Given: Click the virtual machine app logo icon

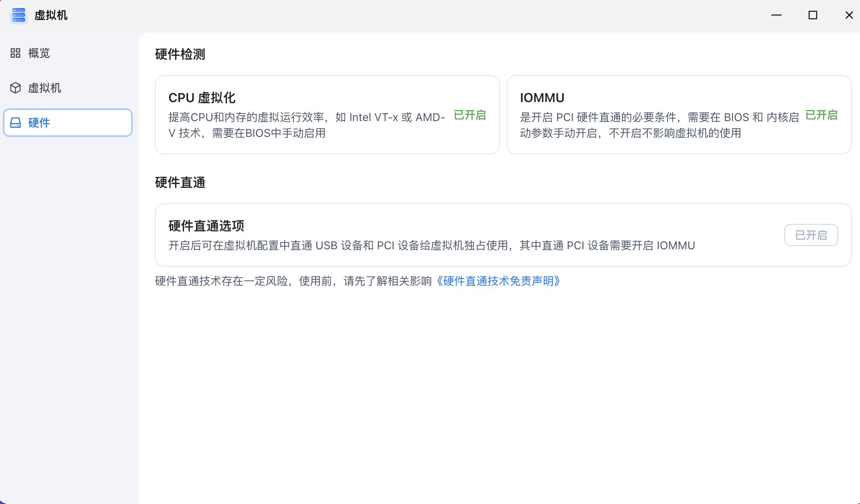Looking at the screenshot, I should point(18,15).
